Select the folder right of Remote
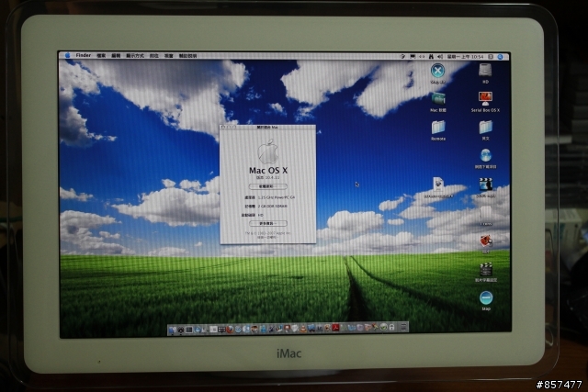This screenshot has height=392, width=588. 485,128
